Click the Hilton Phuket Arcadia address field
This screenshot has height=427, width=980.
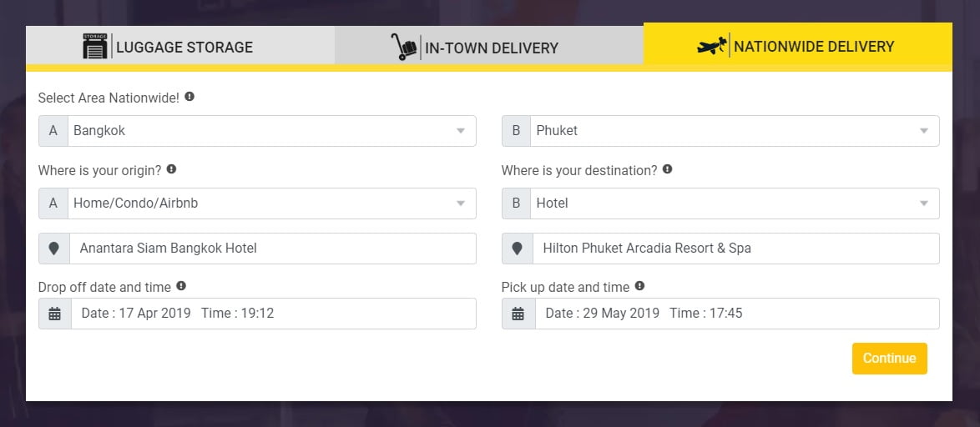[735, 249]
